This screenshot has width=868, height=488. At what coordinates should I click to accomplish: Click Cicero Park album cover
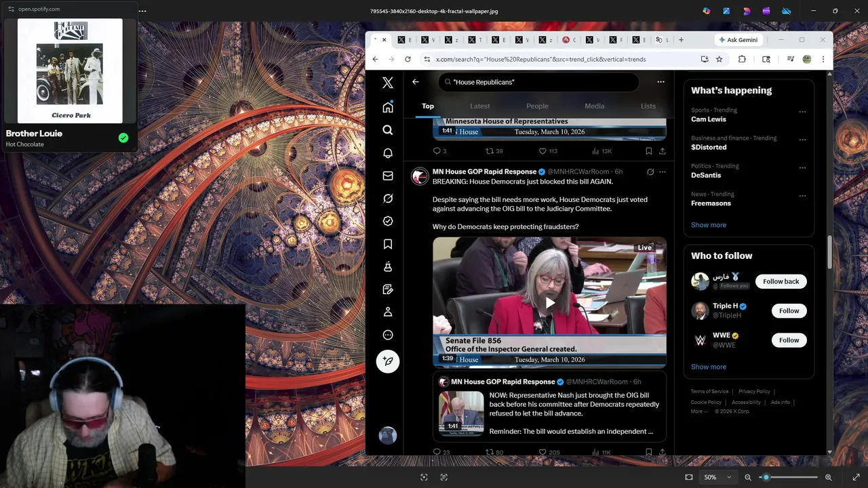click(x=70, y=70)
